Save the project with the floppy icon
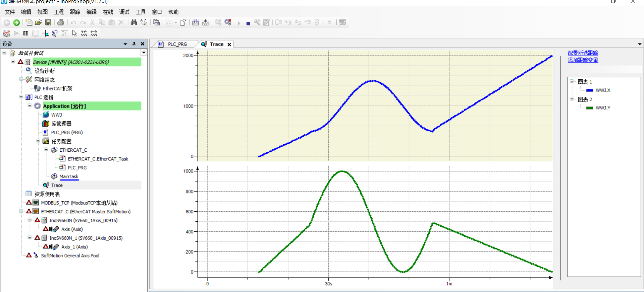 click(x=48, y=22)
